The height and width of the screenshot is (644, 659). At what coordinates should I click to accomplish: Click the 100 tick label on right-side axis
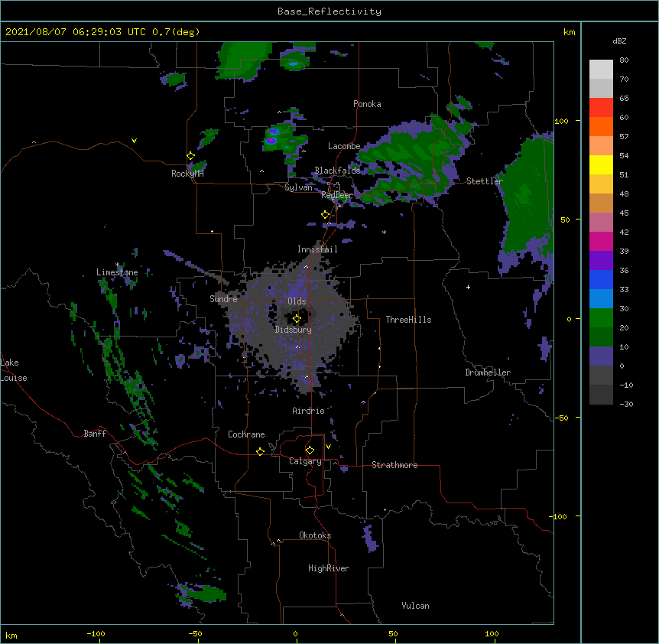coord(561,121)
